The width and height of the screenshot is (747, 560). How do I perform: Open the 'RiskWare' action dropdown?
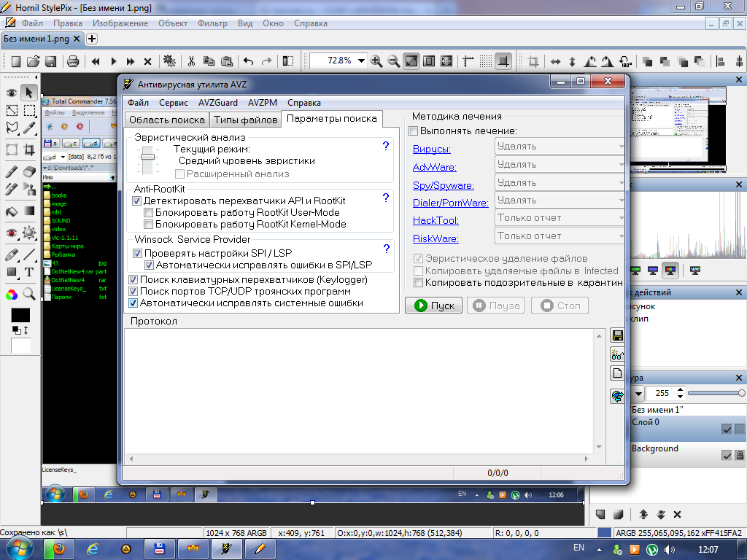[x=560, y=236]
